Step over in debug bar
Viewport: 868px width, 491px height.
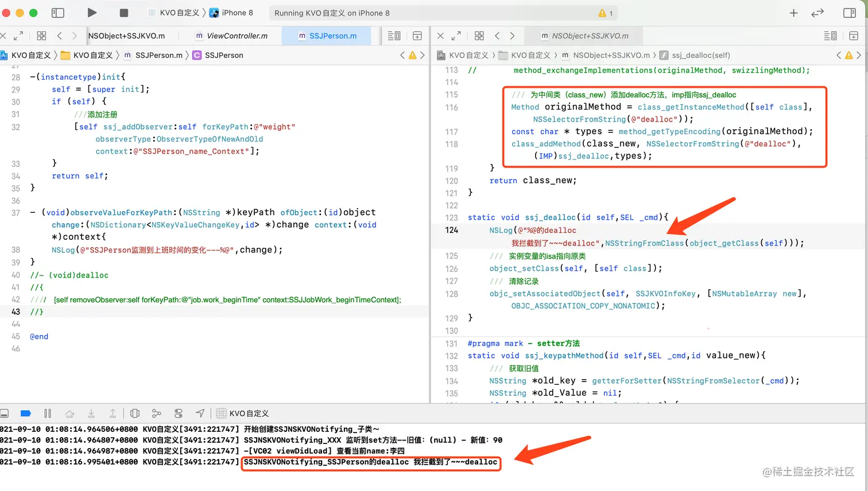click(x=69, y=413)
